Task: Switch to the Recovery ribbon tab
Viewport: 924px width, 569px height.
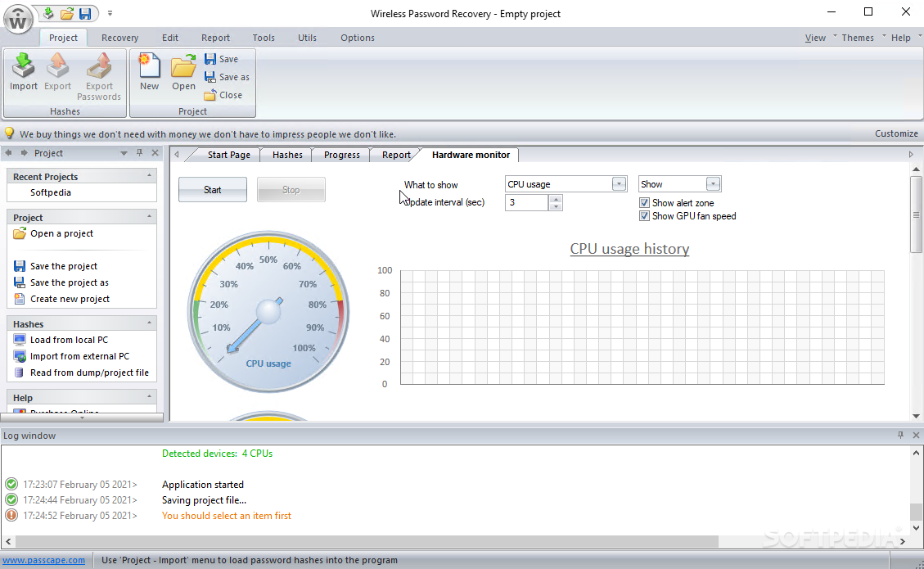Action: (x=119, y=38)
